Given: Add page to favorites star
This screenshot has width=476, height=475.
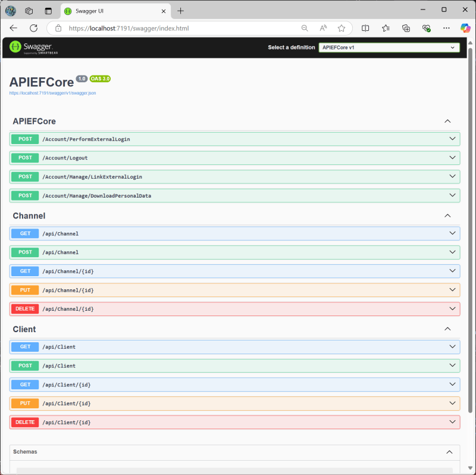Looking at the screenshot, I should (x=342, y=28).
